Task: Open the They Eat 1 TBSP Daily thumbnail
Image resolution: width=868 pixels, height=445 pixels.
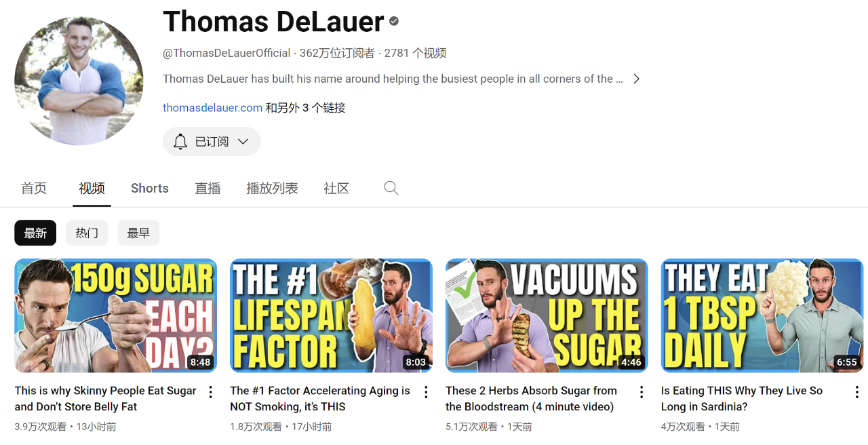Action: [x=762, y=315]
